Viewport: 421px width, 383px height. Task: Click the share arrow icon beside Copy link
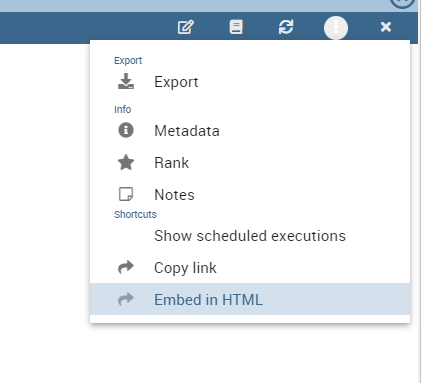[x=126, y=267]
